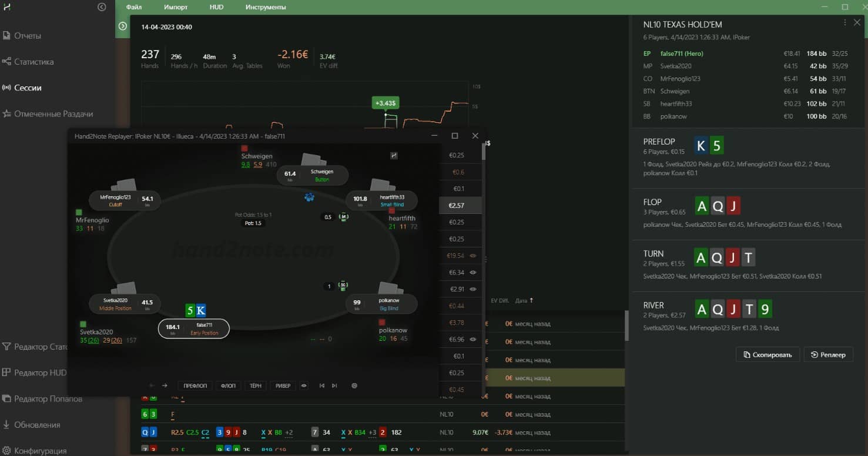Image resolution: width=868 pixels, height=456 pixels.
Task: Click the replayer settings gear icon
Action: point(354,386)
